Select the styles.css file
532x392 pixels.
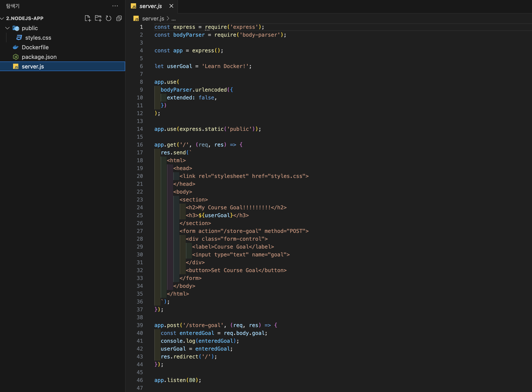pos(38,37)
